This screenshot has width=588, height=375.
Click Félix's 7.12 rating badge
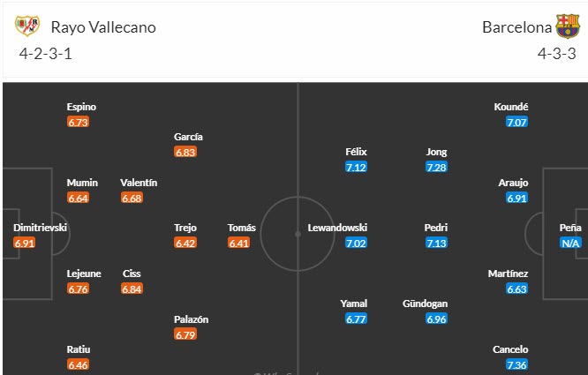click(x=357, y=167)
